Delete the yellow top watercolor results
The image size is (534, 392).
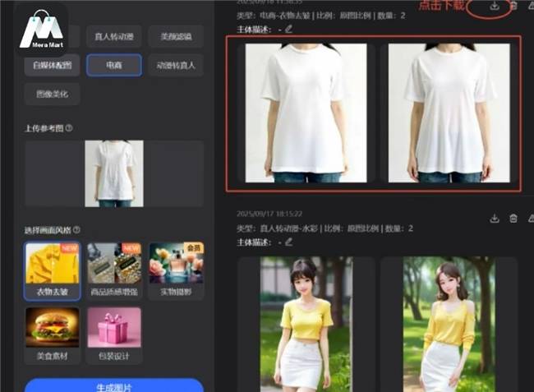point(513,219)
